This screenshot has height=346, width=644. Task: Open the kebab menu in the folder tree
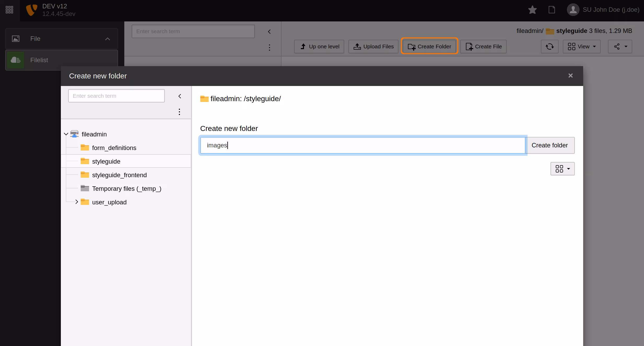click(179, 112)
